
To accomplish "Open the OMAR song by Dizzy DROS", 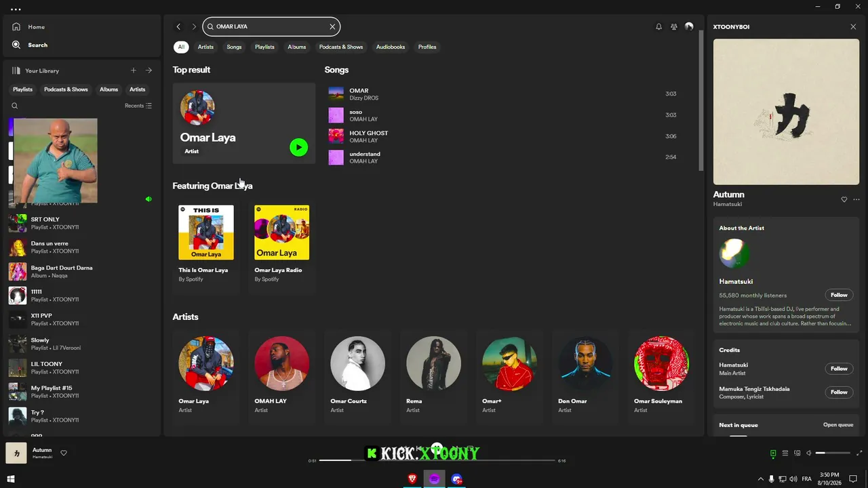I will point(502,94).
